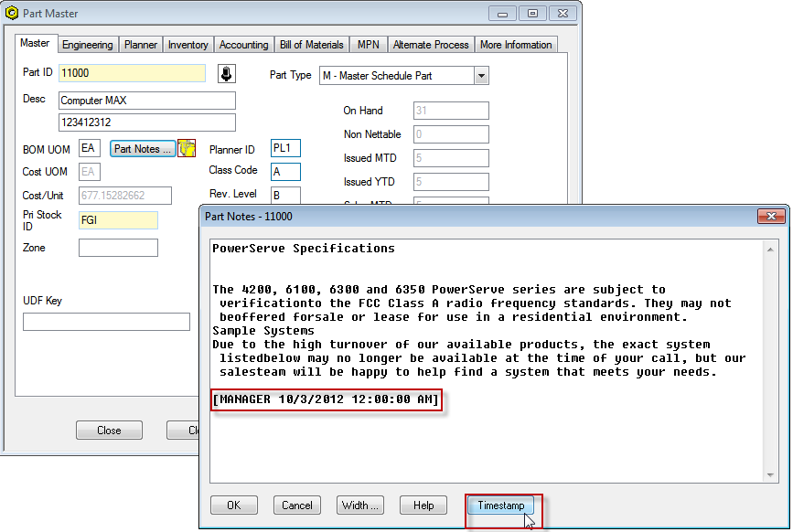Click the notes scrollbar up arrow

(x=772, y=248)
